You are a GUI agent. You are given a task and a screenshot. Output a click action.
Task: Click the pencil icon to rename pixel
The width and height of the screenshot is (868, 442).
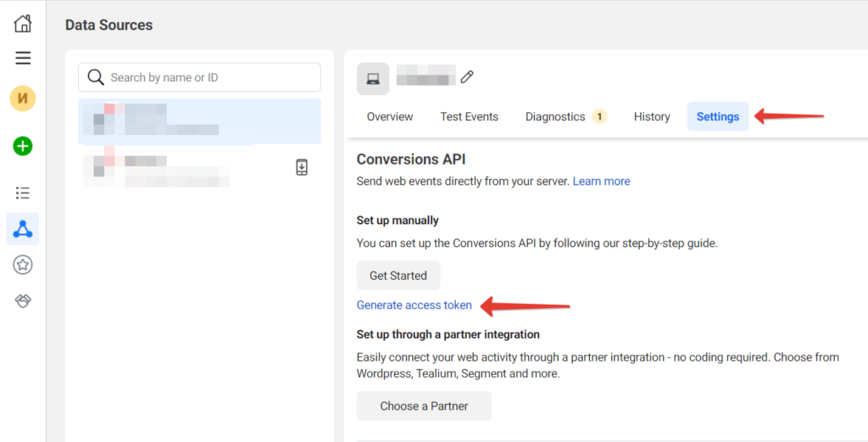467,77
